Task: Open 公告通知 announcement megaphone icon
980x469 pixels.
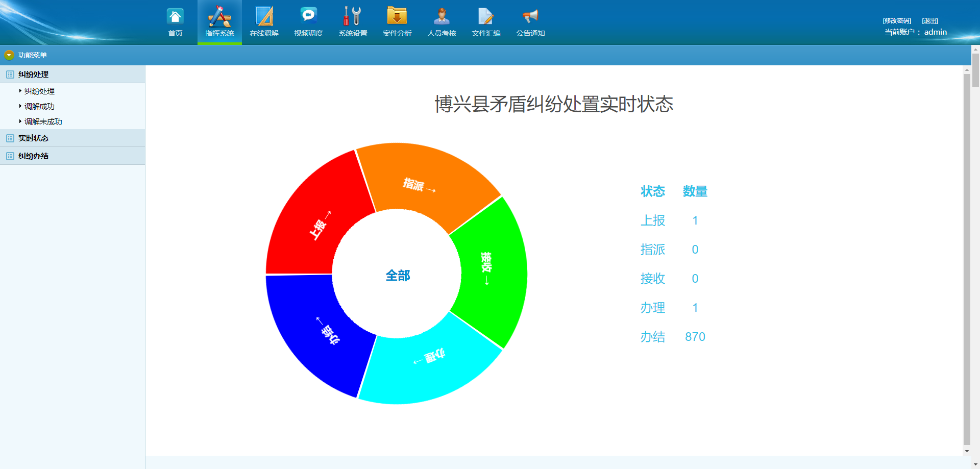Action: pos(530,17)
